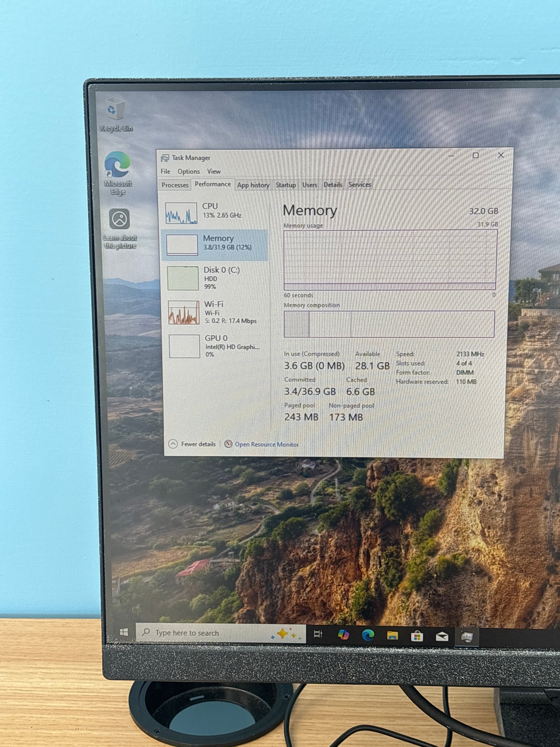560x747 pixels.
Task: Click the '2133 MHz' speed value
Action: (470, 354)
